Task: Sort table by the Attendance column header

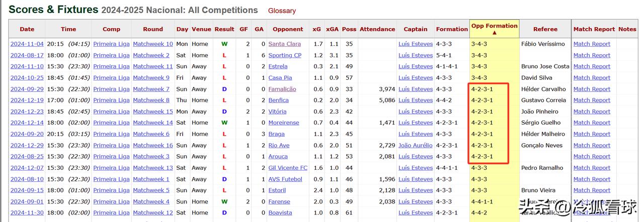Action: (x=377, y=29)
